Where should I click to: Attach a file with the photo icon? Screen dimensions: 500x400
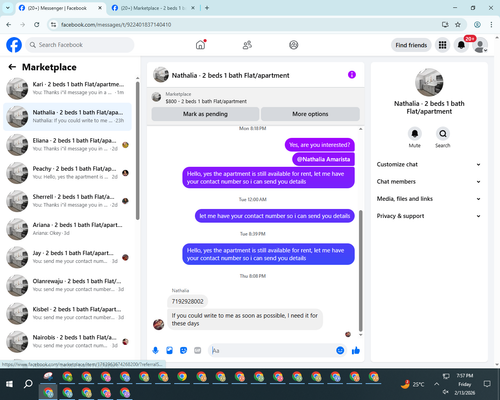(169, 350)
